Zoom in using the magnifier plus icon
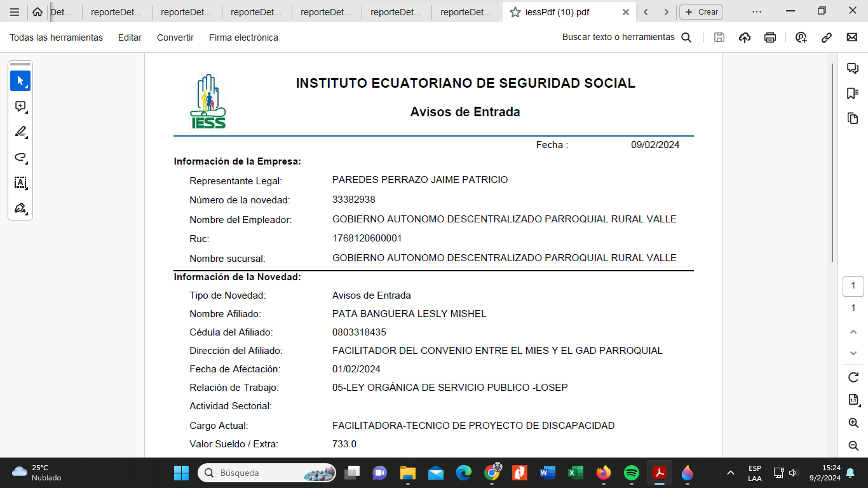 coord(853,423)
